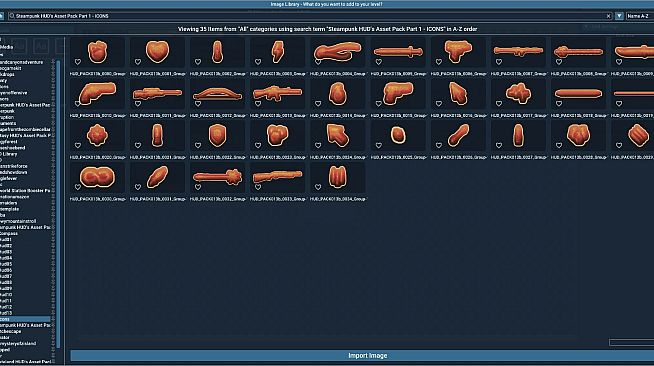Viewport: 654px width, 366px height.
Task: Click the sidebar vertical scrollbar
Action: 58,204
